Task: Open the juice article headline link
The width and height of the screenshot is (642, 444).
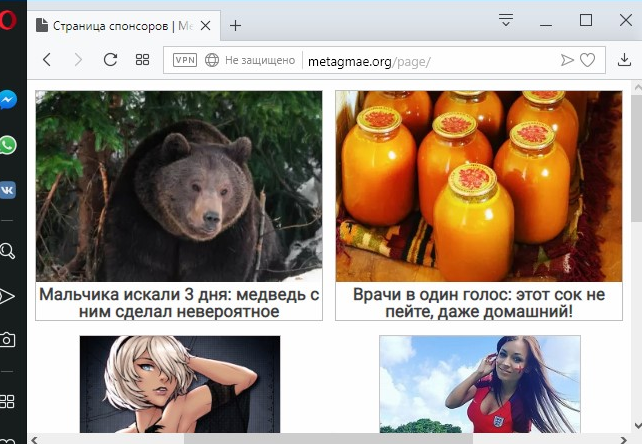Action: click(479, 303)
